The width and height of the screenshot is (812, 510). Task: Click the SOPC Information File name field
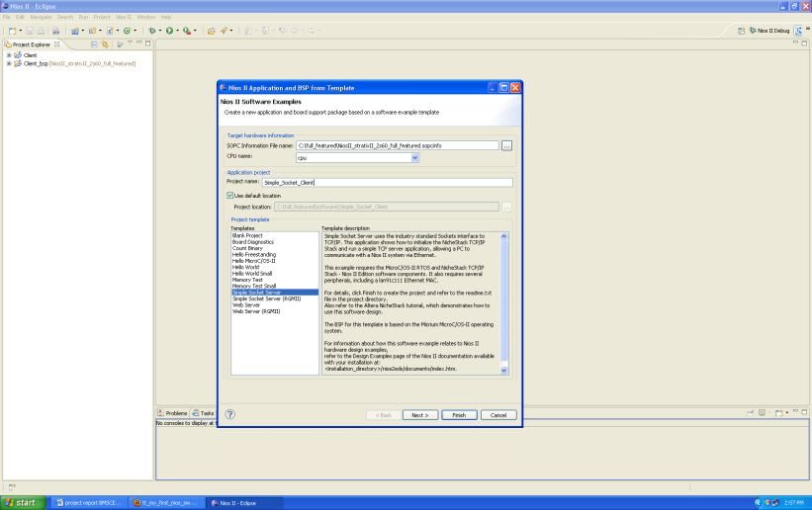coord(398,145)
